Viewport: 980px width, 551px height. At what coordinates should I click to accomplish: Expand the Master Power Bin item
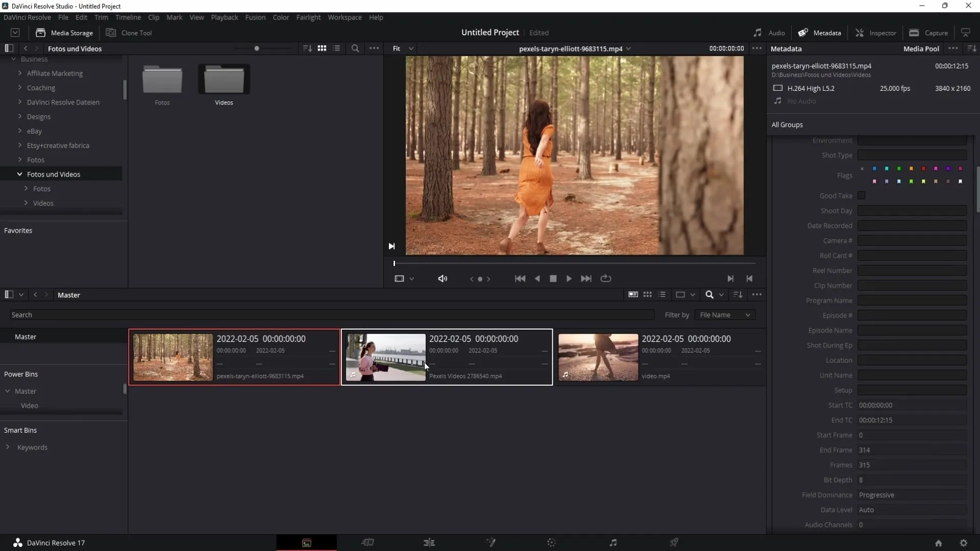(7, 391)
